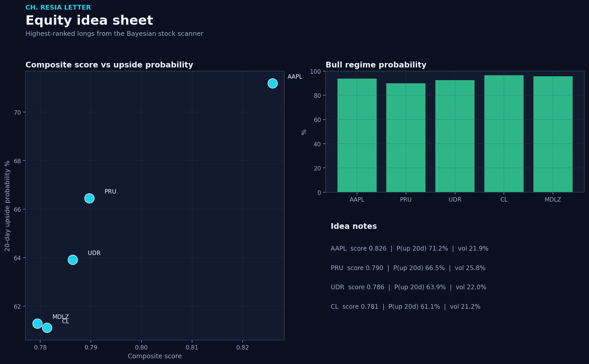Click the '20-day upside probability %' axis label
Screen dimensions: 589x364
click(7, 206)
